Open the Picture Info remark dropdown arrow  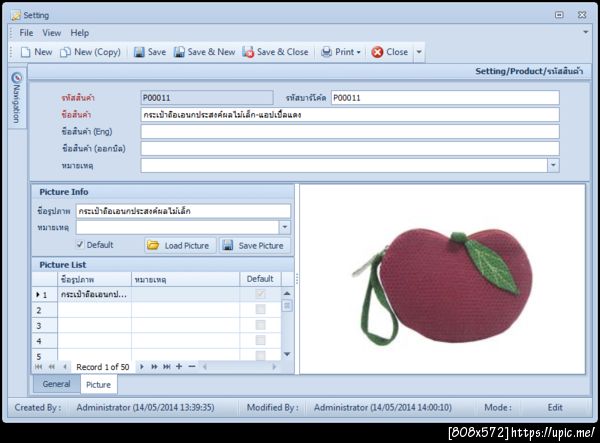[x=285, y=227]
